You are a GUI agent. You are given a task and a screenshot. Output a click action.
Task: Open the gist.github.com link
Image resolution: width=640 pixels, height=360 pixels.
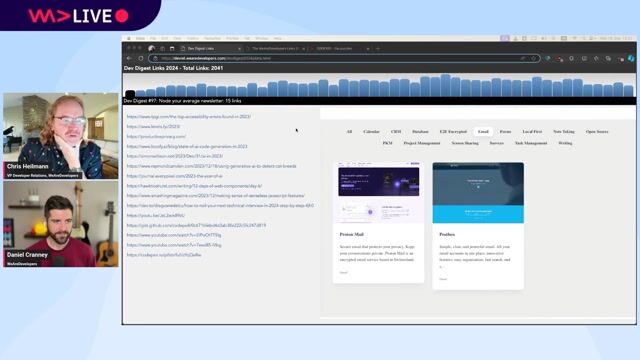196,225
